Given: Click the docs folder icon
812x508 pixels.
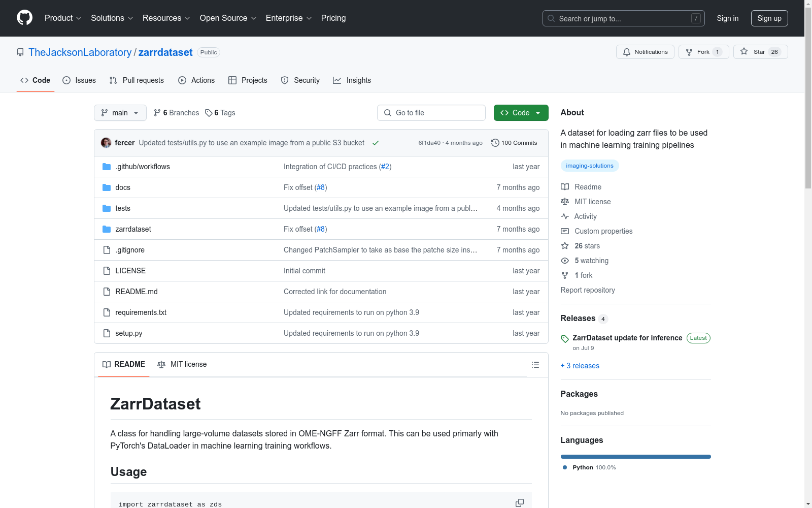Looking at the screenshot, I should [x=107, y=187].
